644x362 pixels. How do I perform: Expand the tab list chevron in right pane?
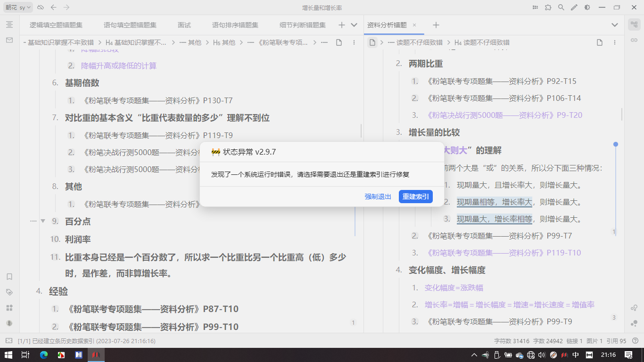pos(614,25)
